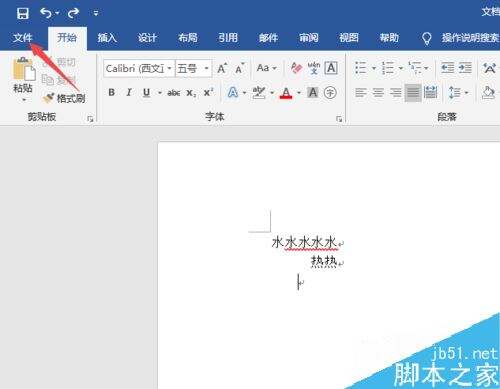The height and width of the screenshot is (389, 500).
Task: Open the 文件 (File) menu
Action: coord(23,38)
